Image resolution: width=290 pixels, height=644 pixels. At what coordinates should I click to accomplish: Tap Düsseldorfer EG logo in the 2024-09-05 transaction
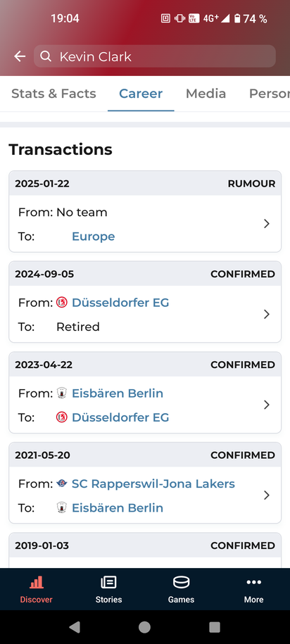click(62, 303)
